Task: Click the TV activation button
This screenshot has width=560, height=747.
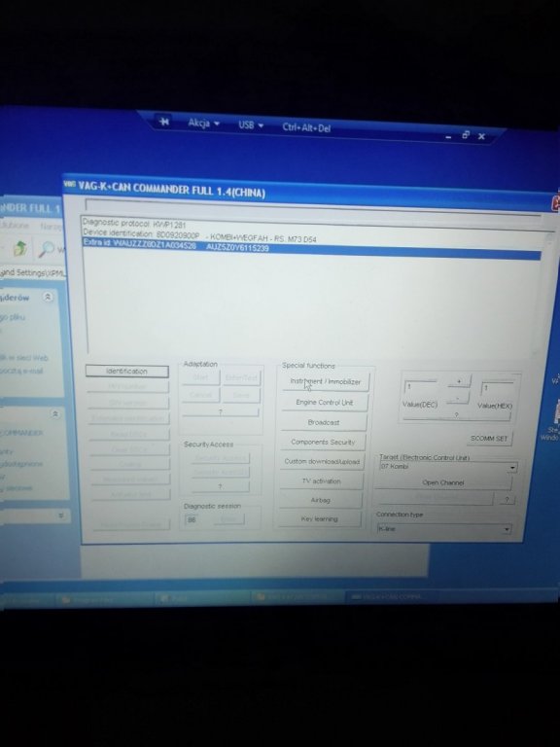Action: click(321, 481)
